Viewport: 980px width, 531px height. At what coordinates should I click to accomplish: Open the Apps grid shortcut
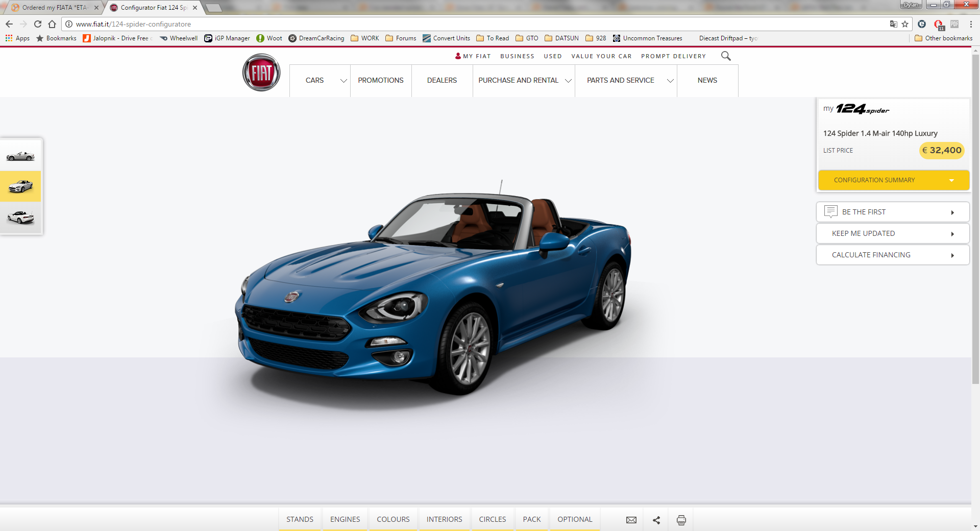(18, 38)
